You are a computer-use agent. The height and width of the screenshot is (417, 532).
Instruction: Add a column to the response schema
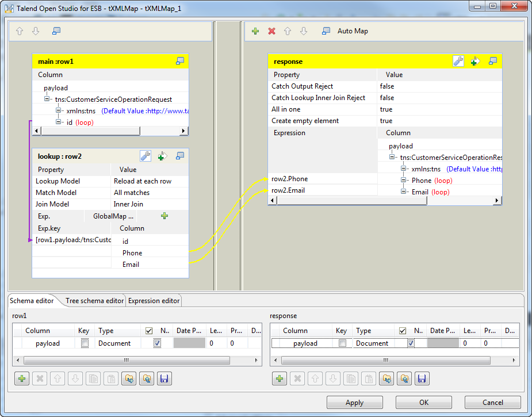[280, 378]
